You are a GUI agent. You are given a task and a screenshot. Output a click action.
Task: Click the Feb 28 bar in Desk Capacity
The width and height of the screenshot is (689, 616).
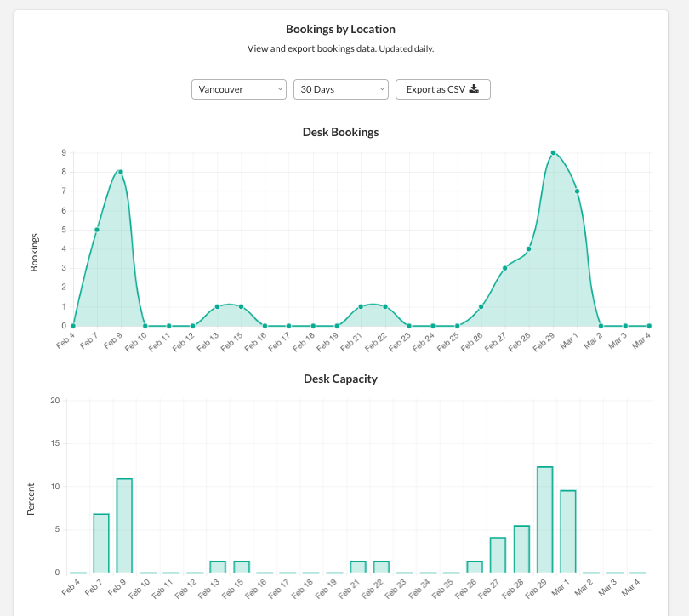coord(521,549)
